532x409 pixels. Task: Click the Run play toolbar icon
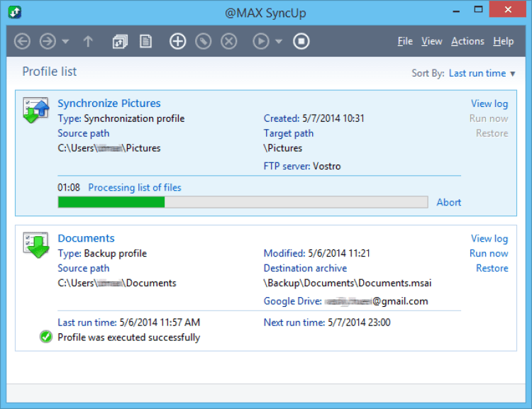point(261,42)
